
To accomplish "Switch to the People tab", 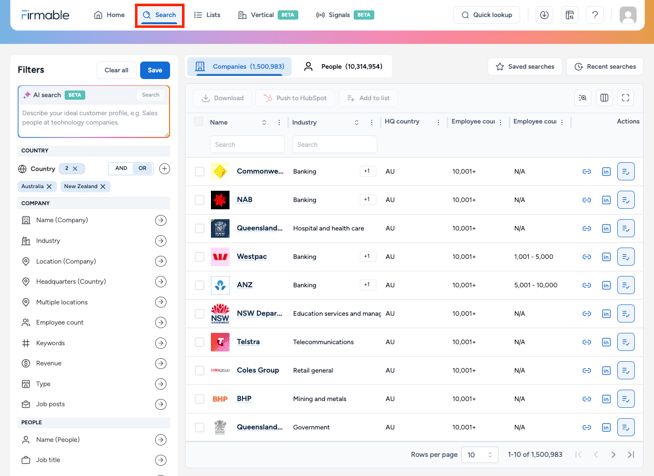I will (x=343, y=66).
